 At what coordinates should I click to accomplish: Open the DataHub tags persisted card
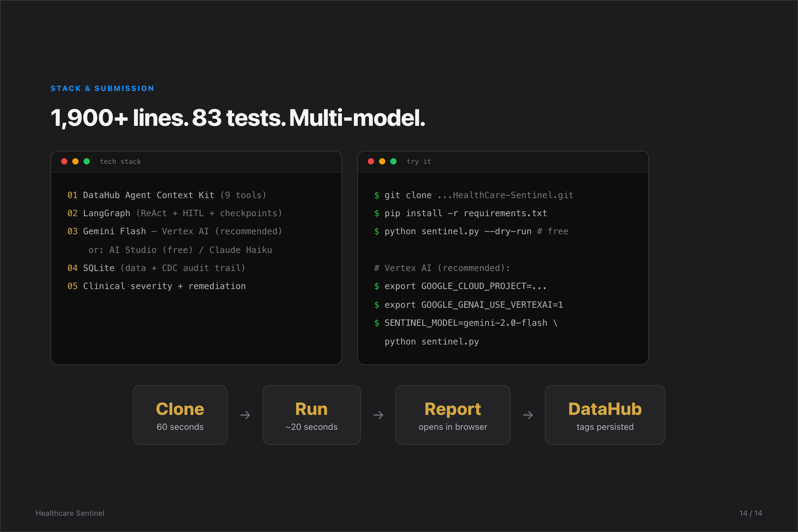[605, 415]
